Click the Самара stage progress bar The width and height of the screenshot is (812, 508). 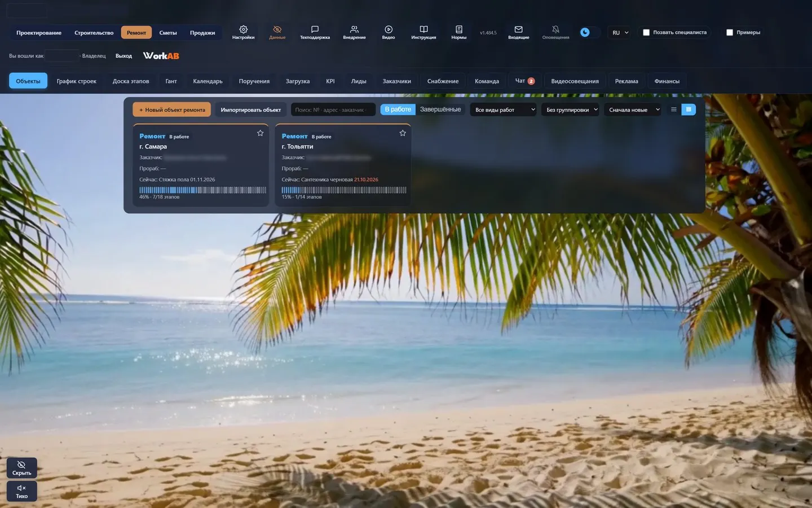point(203,190)
